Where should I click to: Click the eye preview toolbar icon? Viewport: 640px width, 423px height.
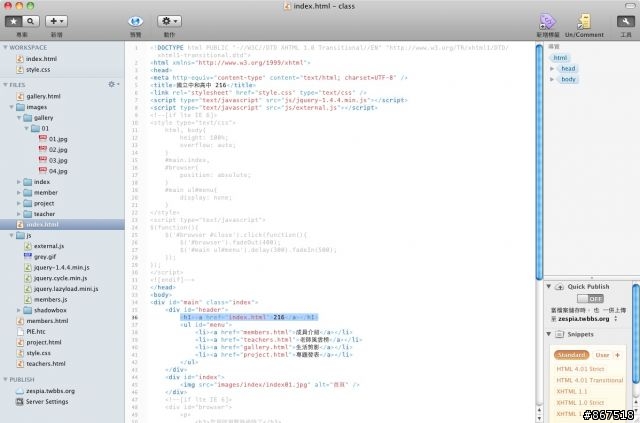click(x=136, y=21)
